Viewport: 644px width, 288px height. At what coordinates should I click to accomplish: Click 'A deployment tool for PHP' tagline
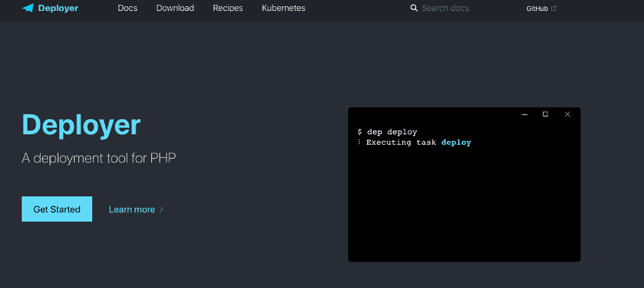pos(98,158)
